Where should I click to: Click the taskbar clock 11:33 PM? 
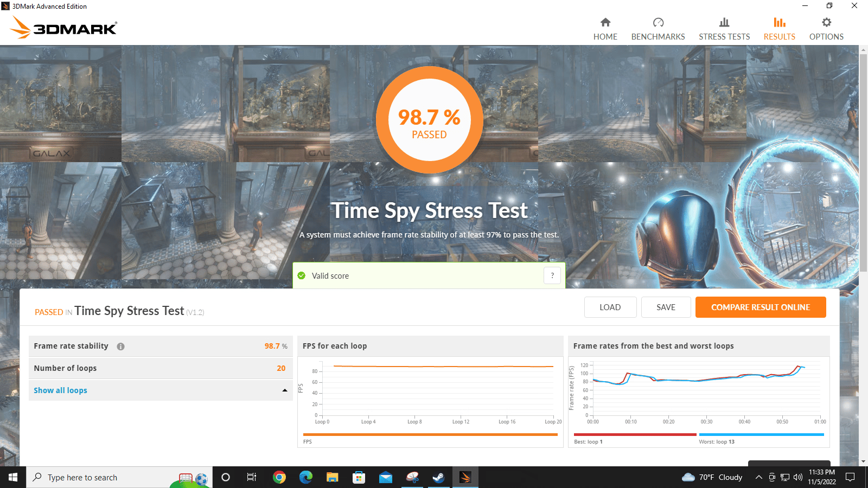[821, 477]
